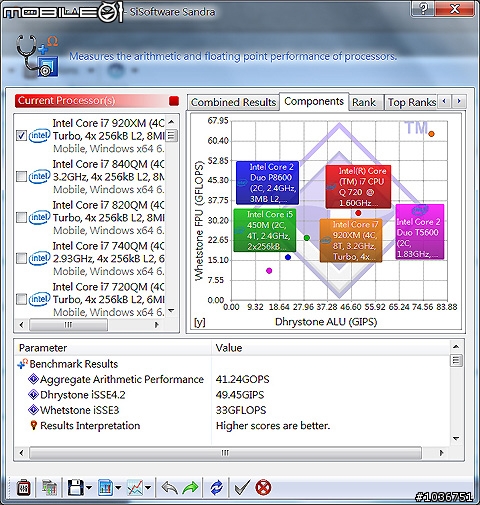Click the processor list horizontal scrollbar thumb
The height and width of the screenshot is (505, 480).
pos(68,325)
